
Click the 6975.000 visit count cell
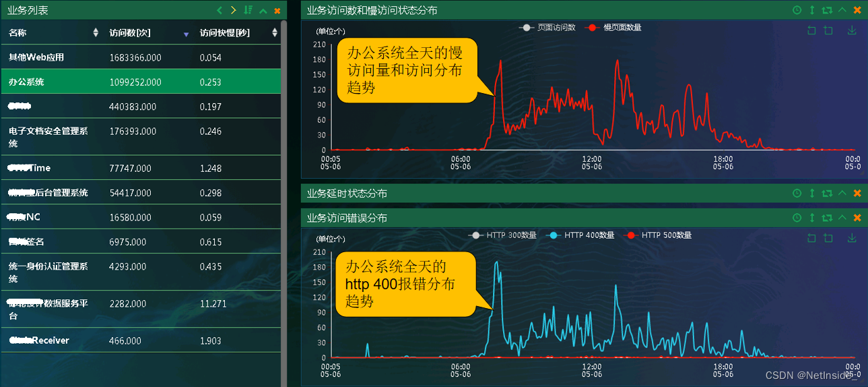tap(128, 241)
